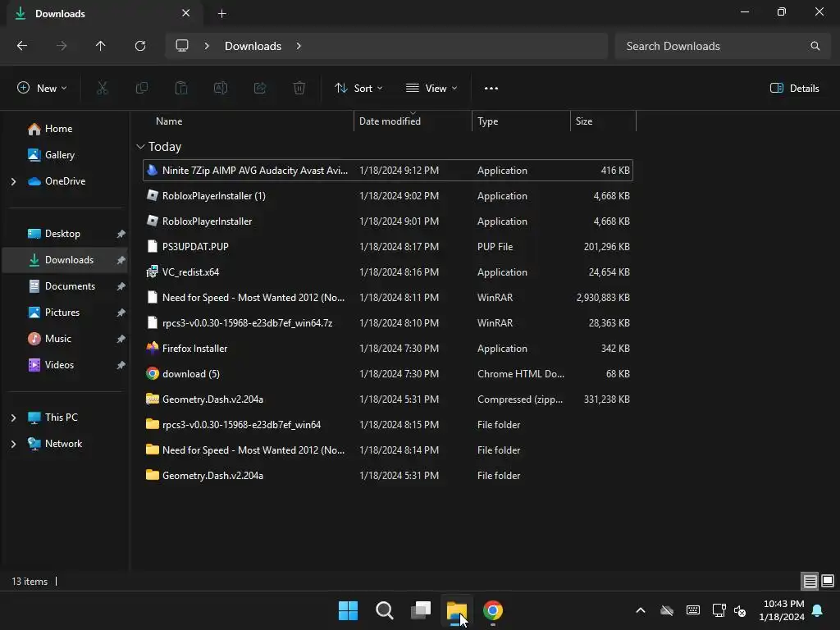Screen dimensions: 840x630
Task: Select rpcs3 win64 file folder
Action: coord(388,425)
